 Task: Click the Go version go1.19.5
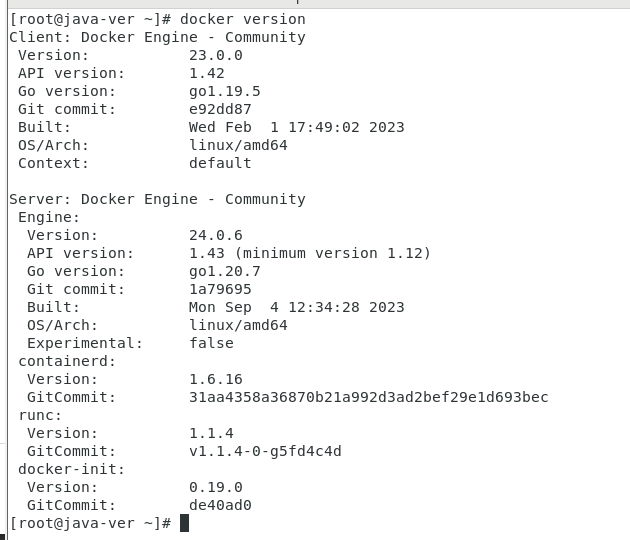(225, 91)
